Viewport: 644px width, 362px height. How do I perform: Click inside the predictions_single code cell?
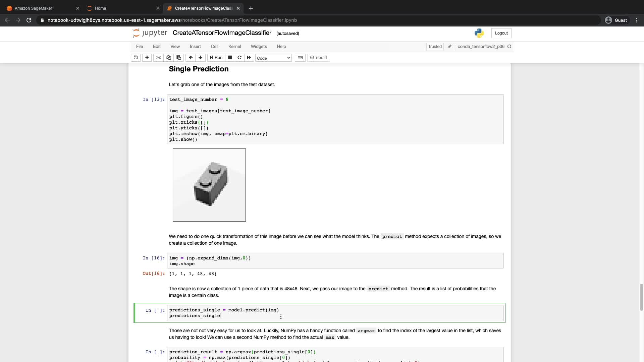[335, 313]
